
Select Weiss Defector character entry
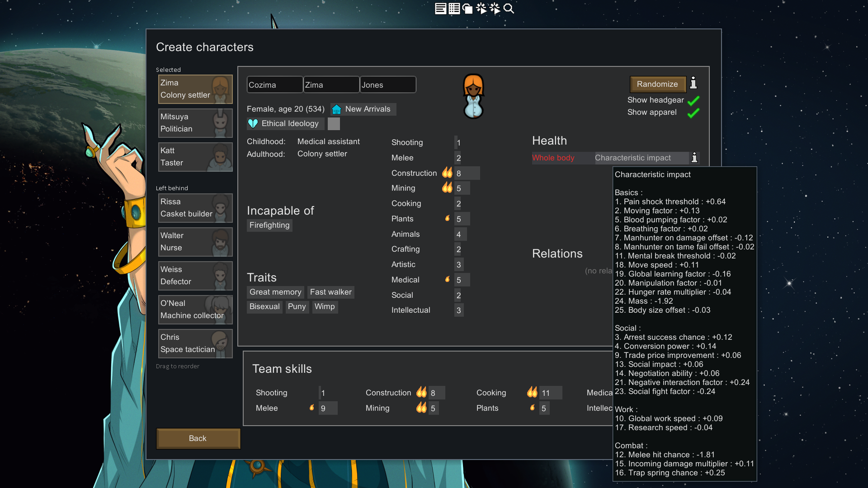tap(195, 276)
